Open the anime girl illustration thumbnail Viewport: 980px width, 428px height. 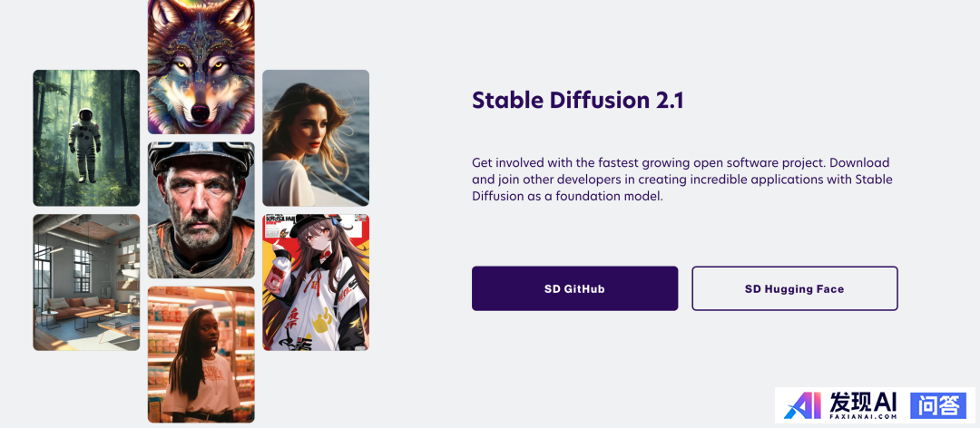click(316, 282)
